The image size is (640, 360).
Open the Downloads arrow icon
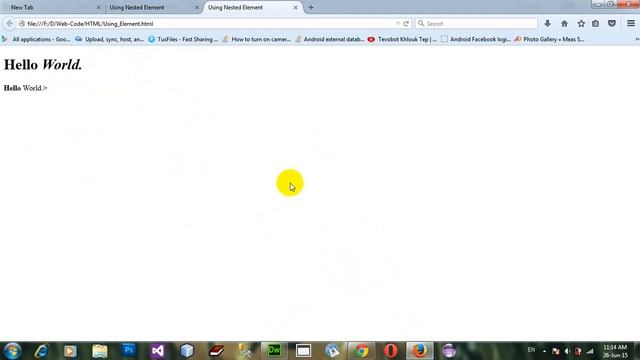pyautogui.click(x=547, y=24)
